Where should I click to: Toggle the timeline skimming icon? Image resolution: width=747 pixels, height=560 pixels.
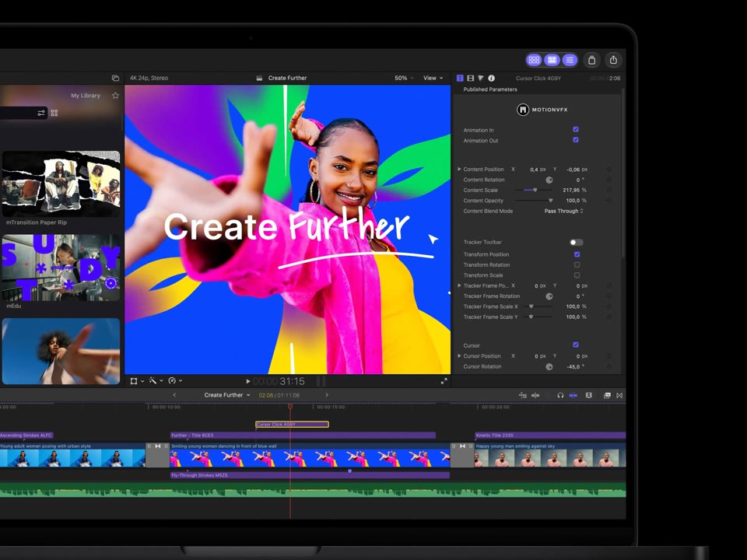coord(523,395)
